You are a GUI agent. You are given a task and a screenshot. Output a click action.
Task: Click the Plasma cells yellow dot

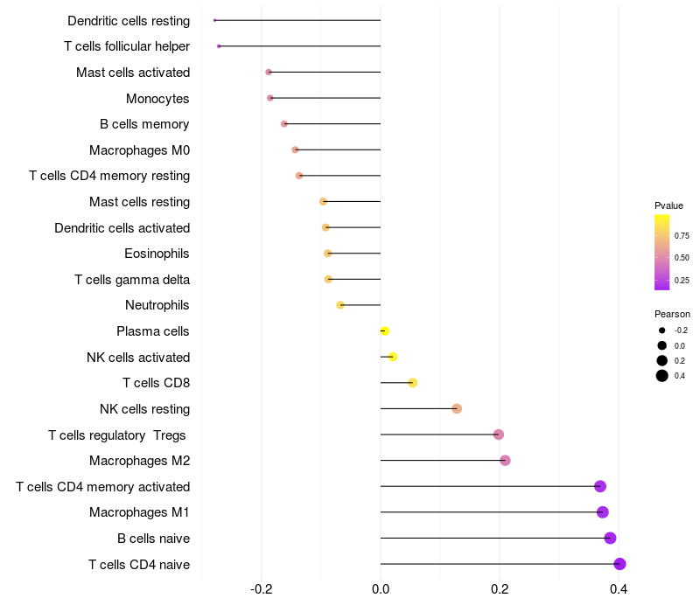pos(385,331)
